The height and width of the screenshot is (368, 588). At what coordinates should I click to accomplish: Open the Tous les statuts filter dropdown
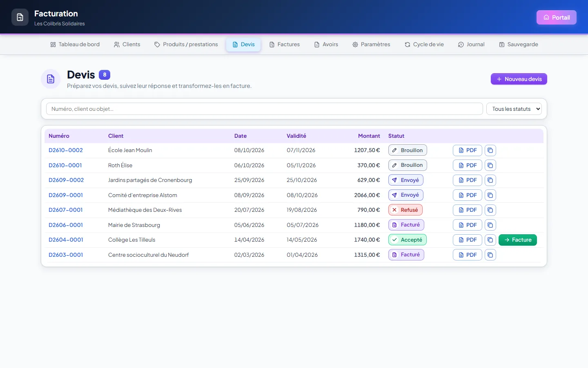pos(514,109)
